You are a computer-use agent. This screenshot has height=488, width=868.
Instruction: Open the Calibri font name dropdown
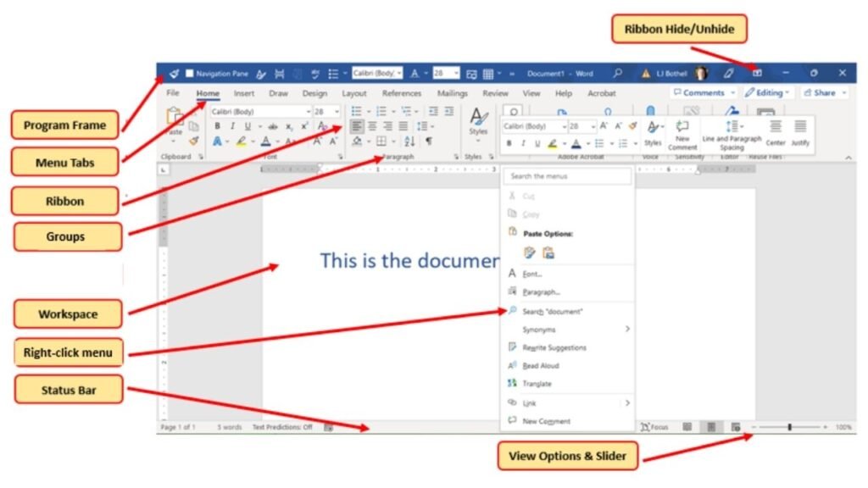(x=309, y=111)
